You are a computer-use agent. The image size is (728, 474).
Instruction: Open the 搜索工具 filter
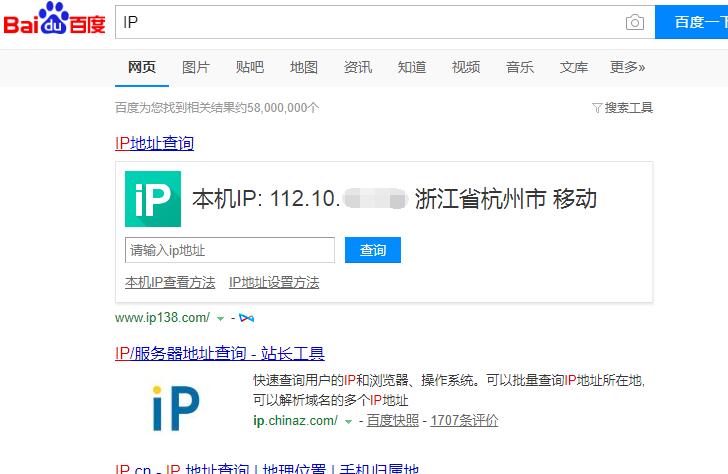(x=623, y=108)
